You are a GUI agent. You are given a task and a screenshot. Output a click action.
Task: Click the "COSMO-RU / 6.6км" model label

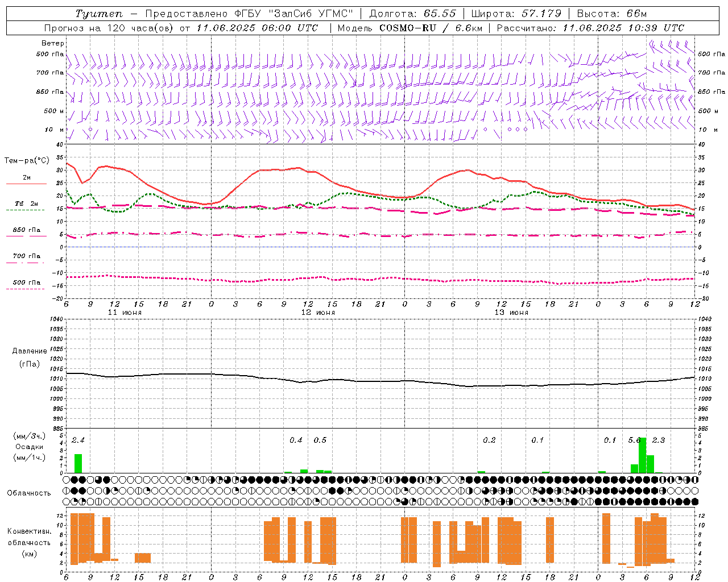click(432, 28)
